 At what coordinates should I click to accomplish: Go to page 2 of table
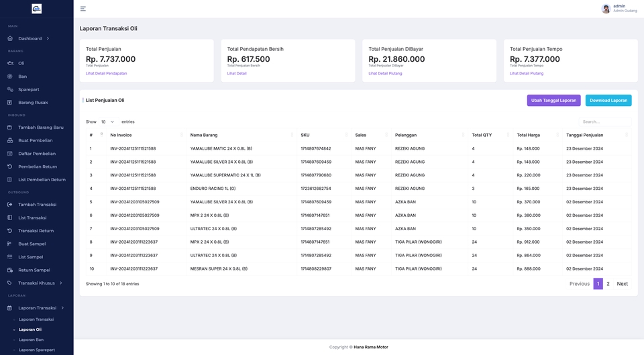[x=608, y=283]
